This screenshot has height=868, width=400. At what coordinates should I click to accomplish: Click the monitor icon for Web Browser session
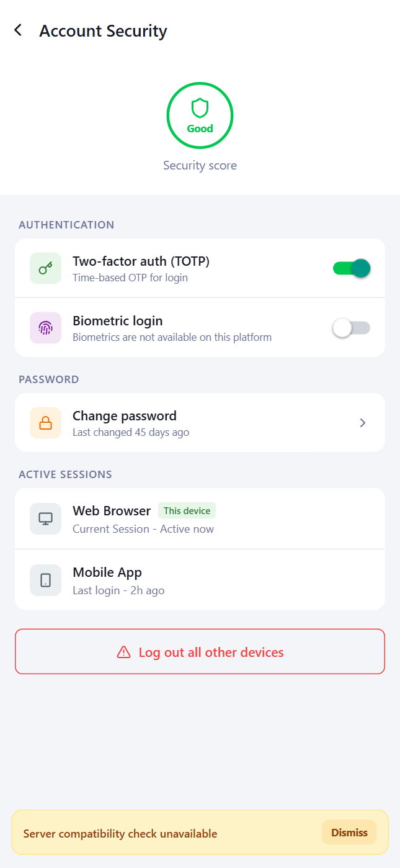click(45, 518)
